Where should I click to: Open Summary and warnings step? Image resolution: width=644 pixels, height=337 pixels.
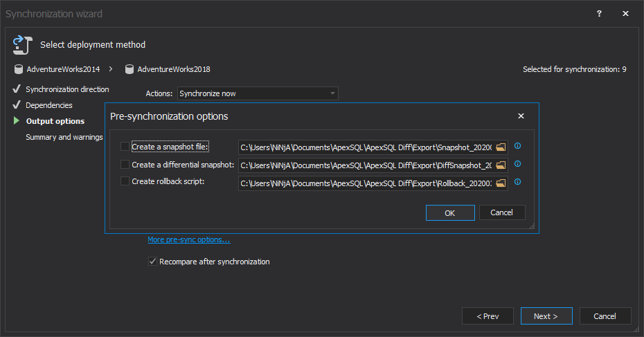(x=64, y=137)
